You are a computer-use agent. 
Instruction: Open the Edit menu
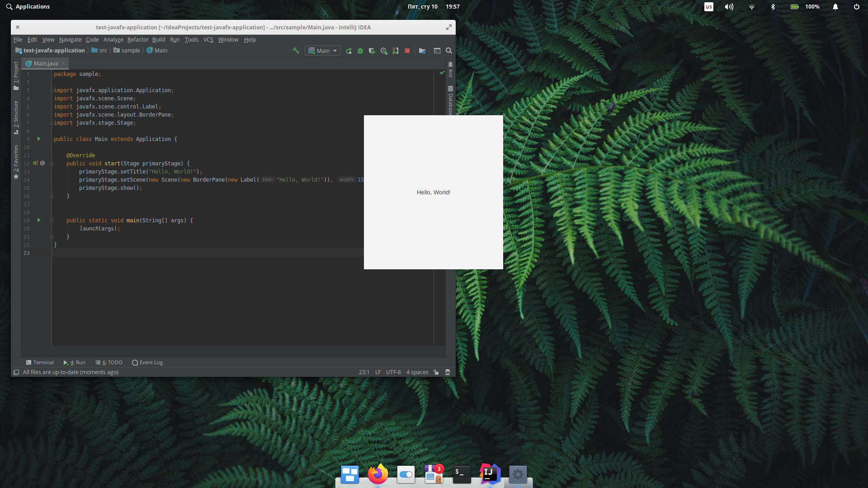[32, 40]
